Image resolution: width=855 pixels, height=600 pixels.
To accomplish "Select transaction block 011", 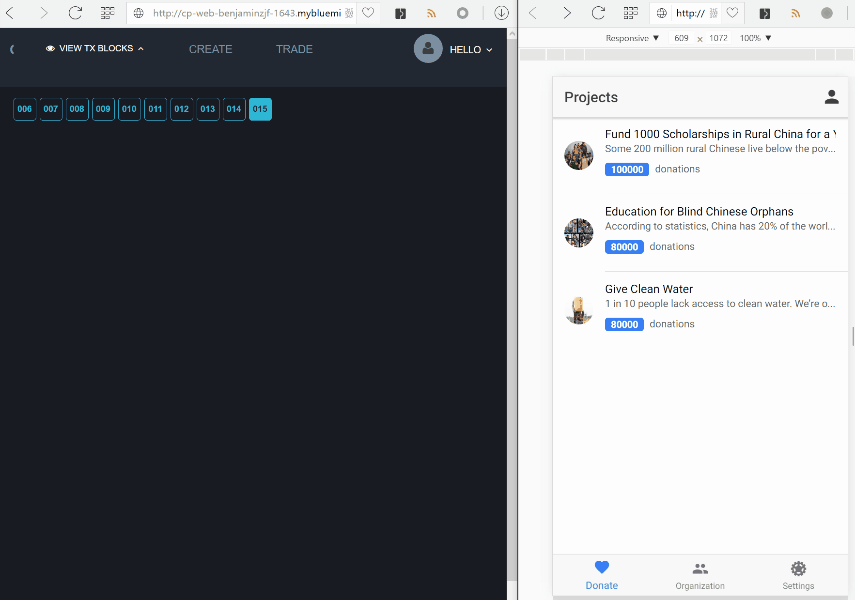I will [x=155, y=109].
